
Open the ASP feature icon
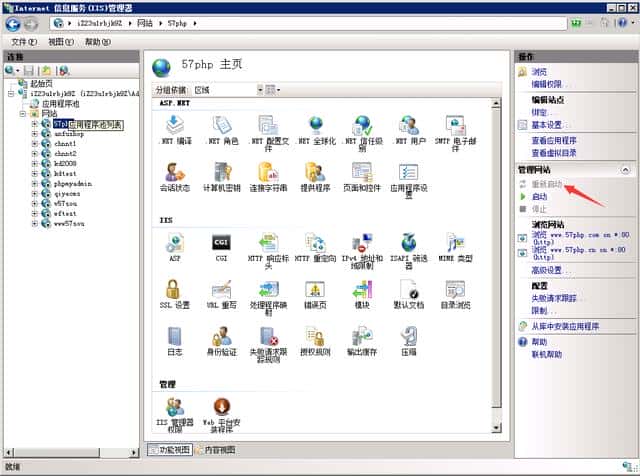pos(175,242)
